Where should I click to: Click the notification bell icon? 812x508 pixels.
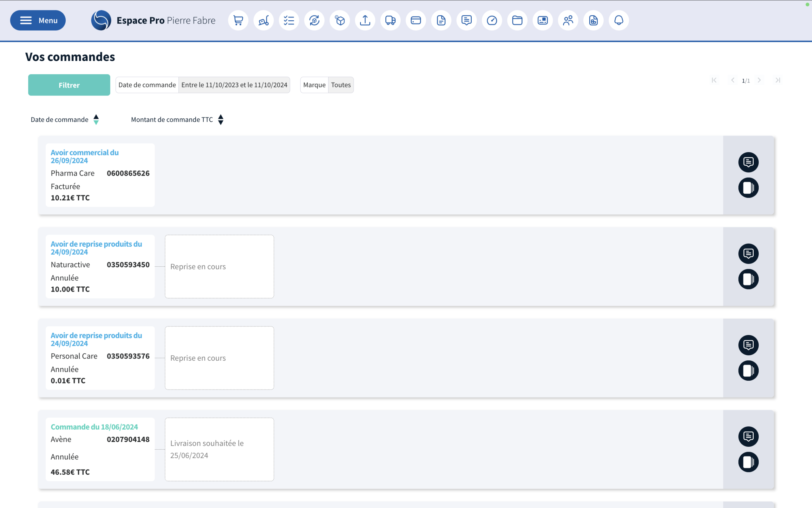pos(619,21)
